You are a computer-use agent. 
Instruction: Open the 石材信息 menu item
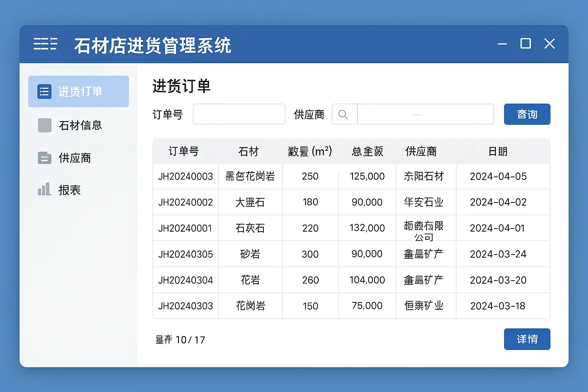[x=80, y=126]
